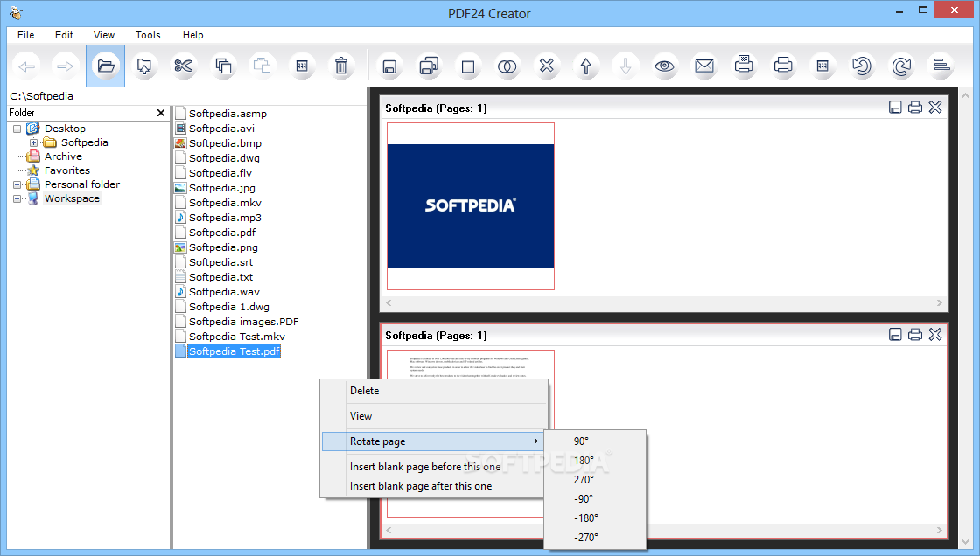The width and height of the screenshot is (980, 556).
Task: Click the save all documents icon
Action: (x=429, y=66)
